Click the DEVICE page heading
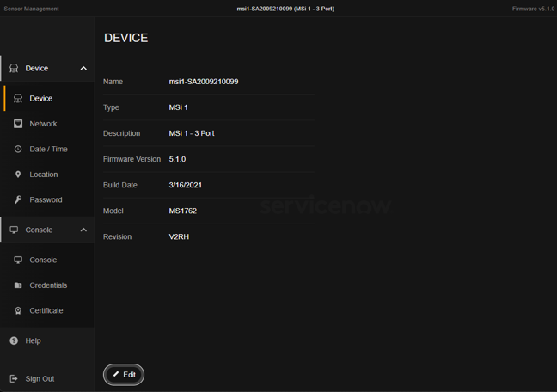 pyautogui.click(x=126, y=38)
